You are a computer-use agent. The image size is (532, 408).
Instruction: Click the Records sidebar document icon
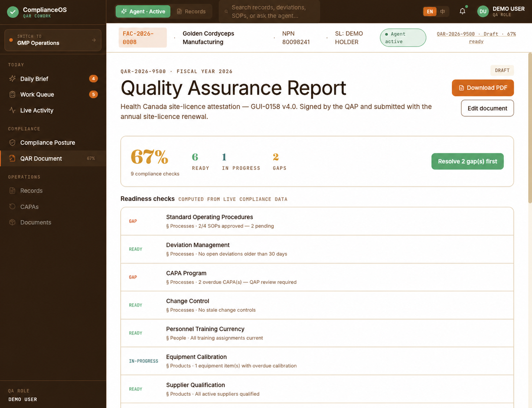(x=12, y=191)
